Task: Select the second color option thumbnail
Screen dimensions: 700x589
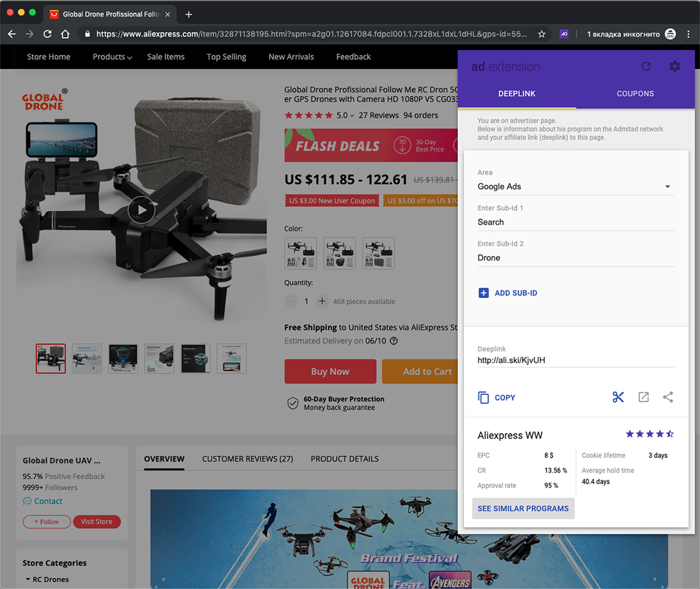Action: (339, 253)
